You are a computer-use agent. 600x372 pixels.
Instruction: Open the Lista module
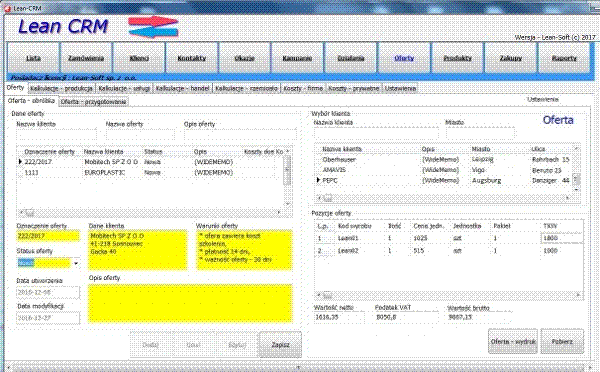point(33,58)
